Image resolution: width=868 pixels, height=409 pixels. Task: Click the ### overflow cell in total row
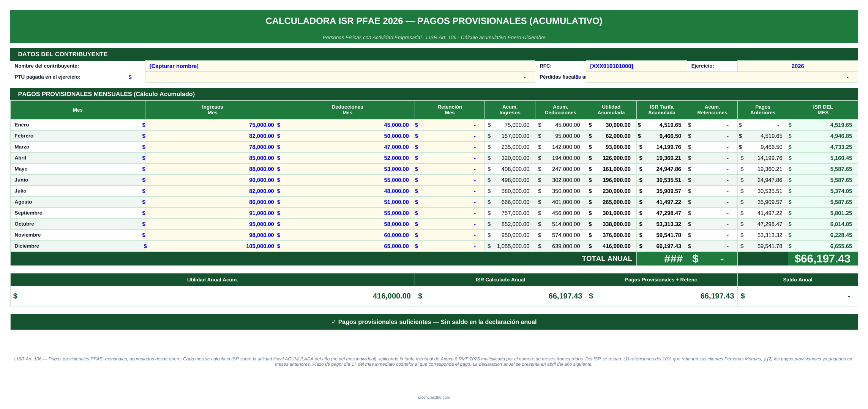point(662,259)
